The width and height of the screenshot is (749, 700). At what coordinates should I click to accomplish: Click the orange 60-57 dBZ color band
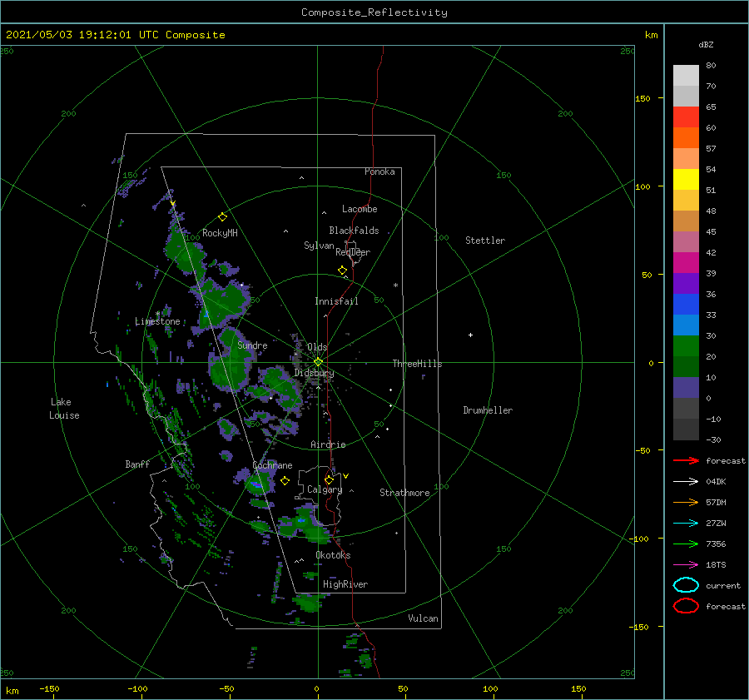[x=686, y=138]
